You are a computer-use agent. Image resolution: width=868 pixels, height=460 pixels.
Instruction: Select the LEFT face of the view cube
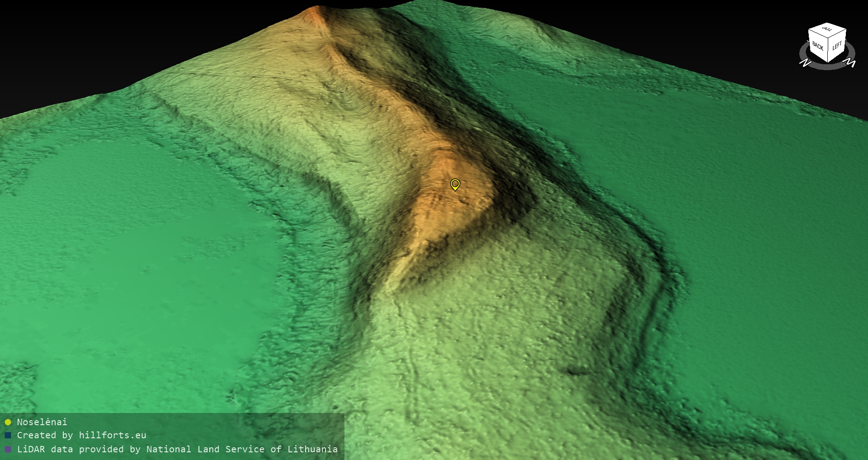tap(837, 46)
